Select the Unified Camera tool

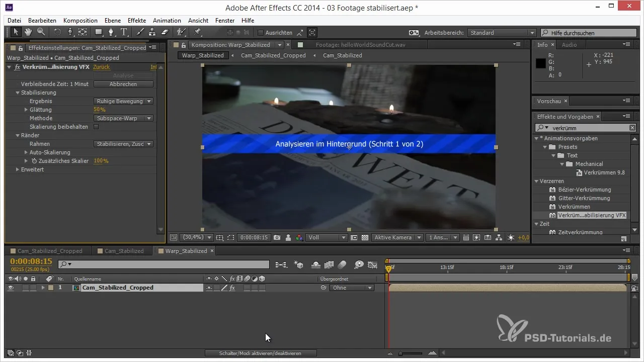[x=70, y=32]
